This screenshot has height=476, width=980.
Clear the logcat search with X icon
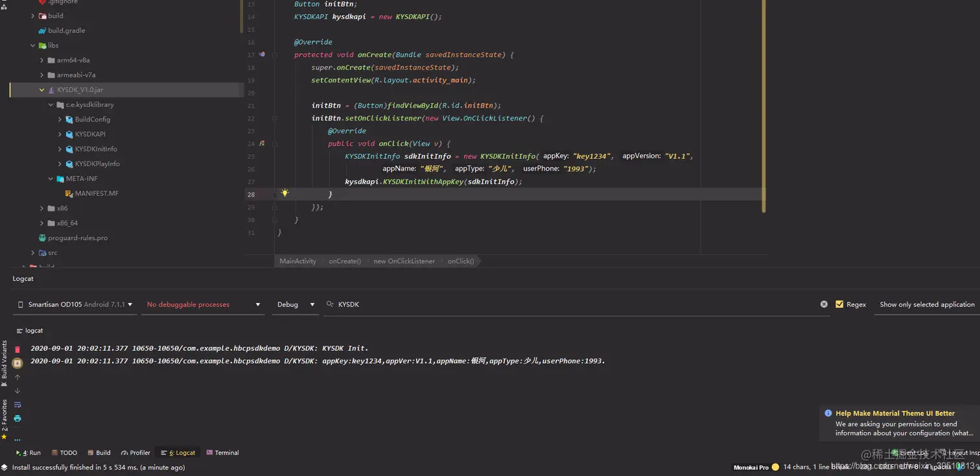824,304
